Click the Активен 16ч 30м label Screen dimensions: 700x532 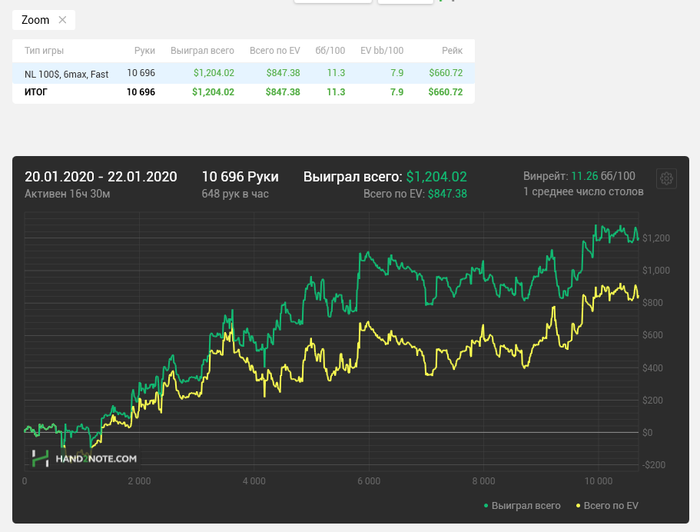[x=67, y=194]
